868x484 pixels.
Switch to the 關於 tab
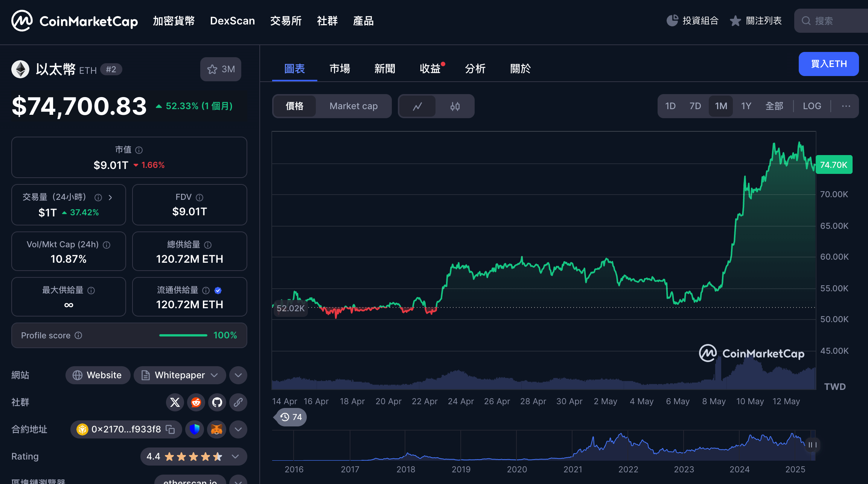point(521,69)
